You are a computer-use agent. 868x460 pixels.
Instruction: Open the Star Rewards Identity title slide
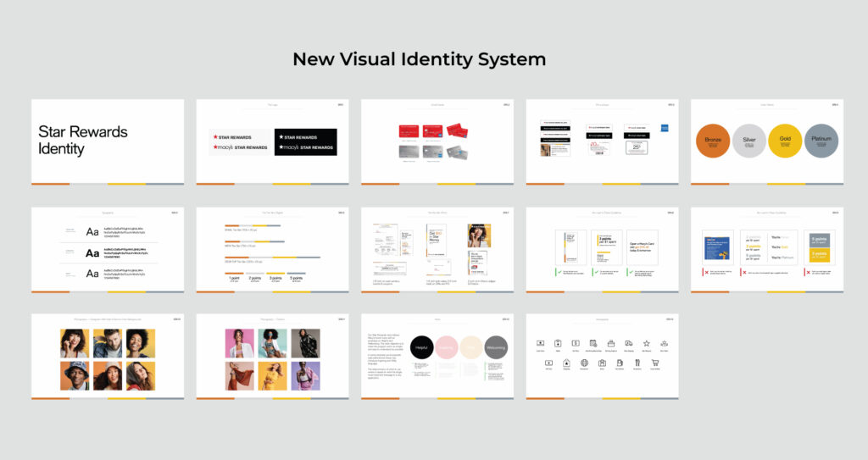pos(108,141)
